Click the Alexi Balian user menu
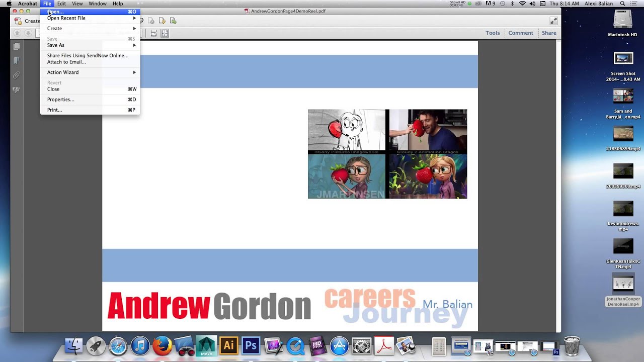 599,4
